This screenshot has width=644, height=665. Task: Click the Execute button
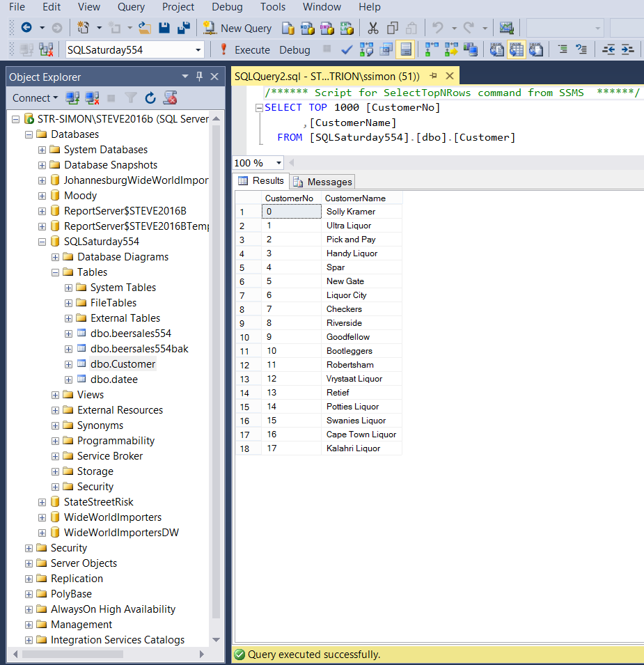click(244, 49)
